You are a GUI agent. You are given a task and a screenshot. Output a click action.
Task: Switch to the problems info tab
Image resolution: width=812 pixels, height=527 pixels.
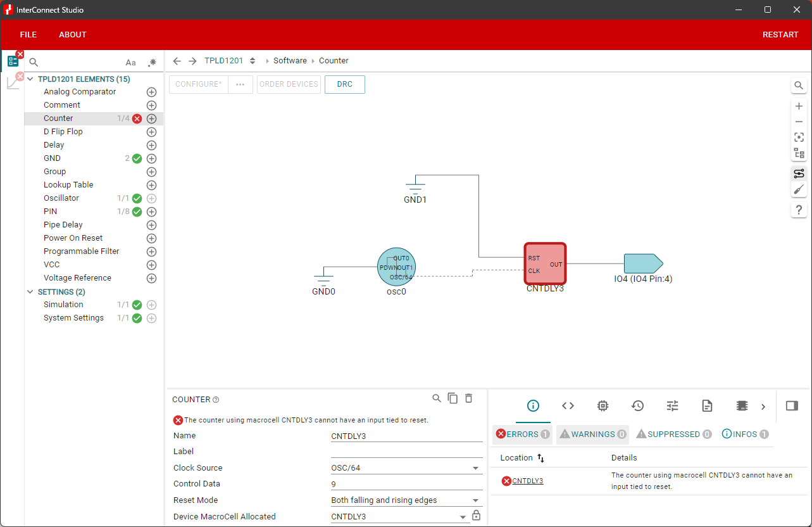(x=533, y=406)
